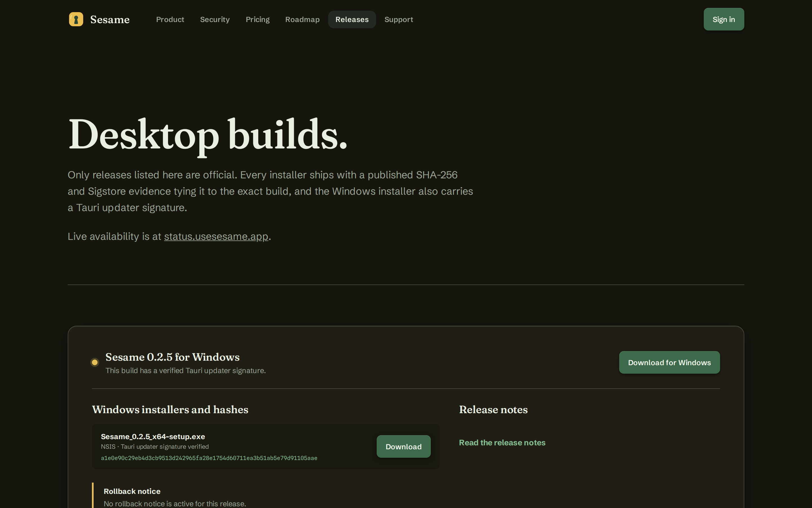This screenshot has width=812, height=508.
Task: Click 'No rollback notice is active for this release.'
Action: 175,504
